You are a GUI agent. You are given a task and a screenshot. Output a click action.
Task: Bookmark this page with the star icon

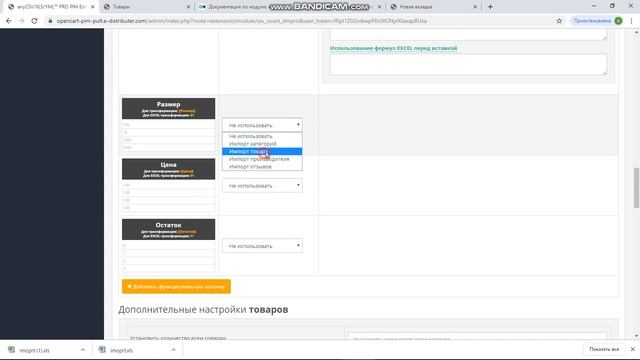tap(559, 21)
